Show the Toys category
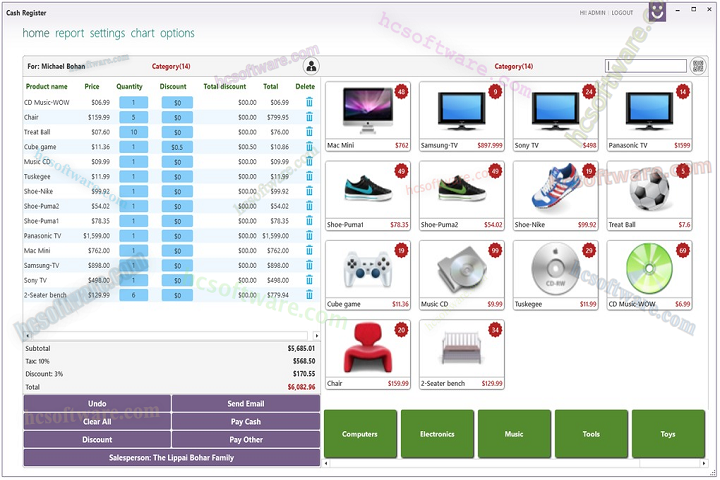720x480 pixels. click(668, 434)
